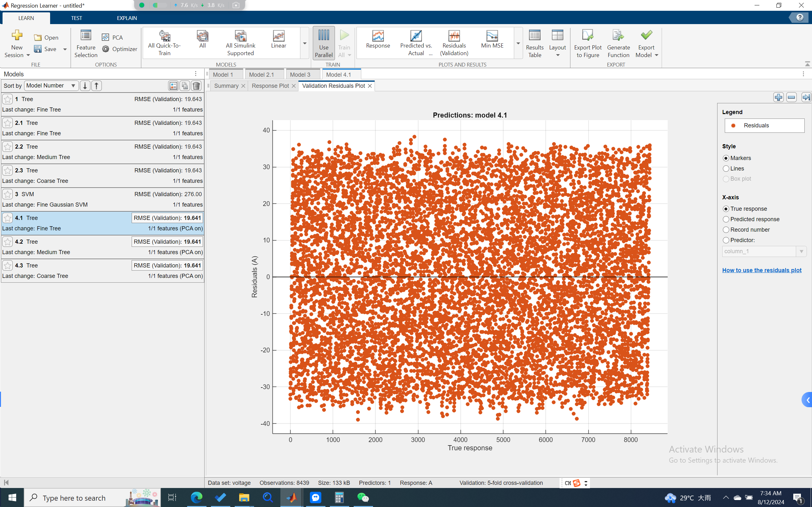Star model 3 SVM as favorite
812x507 pixels.
(7, 194)
